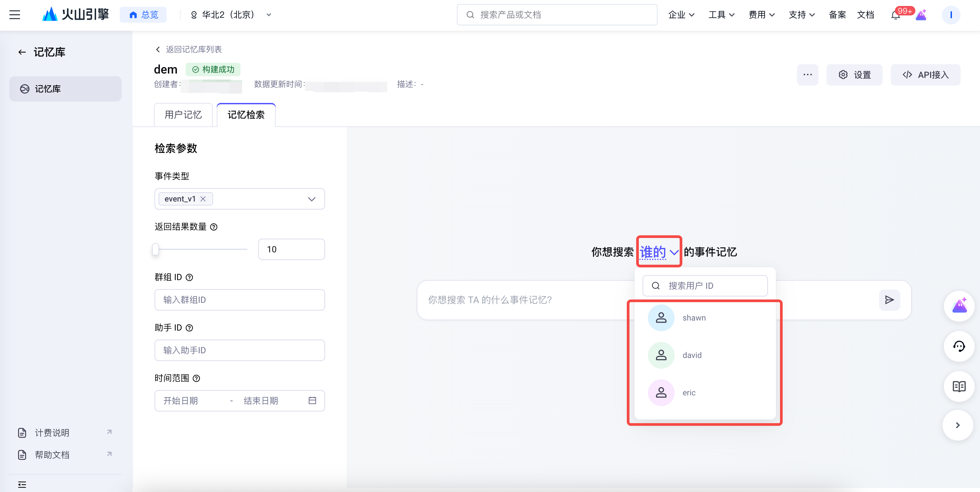Click the 搜索用户 ID search field
The height and width of the screenshot is (492, 980).
705,285
